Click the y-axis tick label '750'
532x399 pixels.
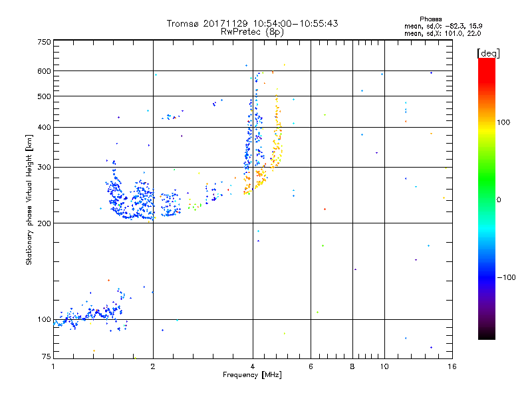(45, 42)
